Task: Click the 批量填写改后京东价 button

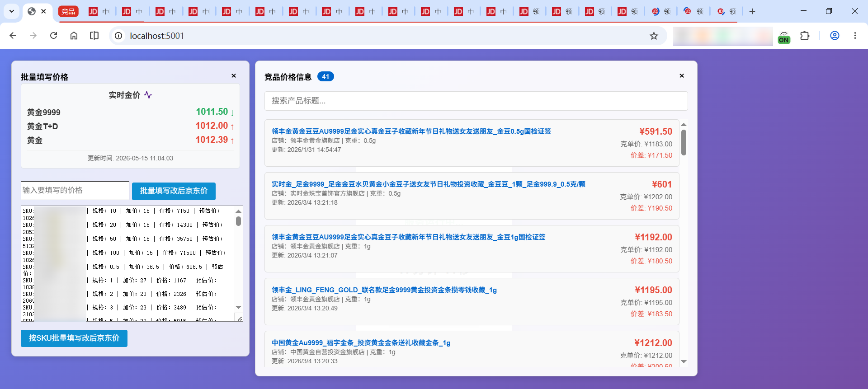Action: 174,191
